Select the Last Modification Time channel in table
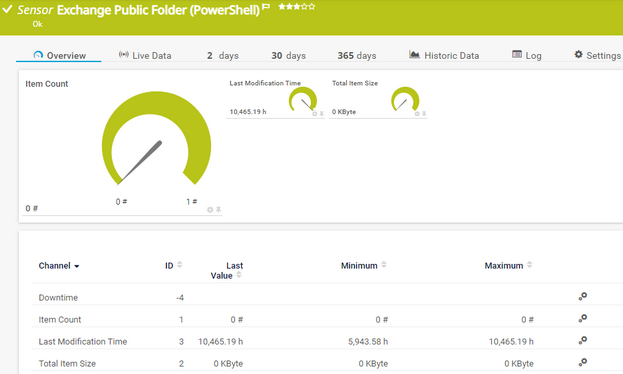Viewport: 623px width, 374px height. (x=83, y=341)
